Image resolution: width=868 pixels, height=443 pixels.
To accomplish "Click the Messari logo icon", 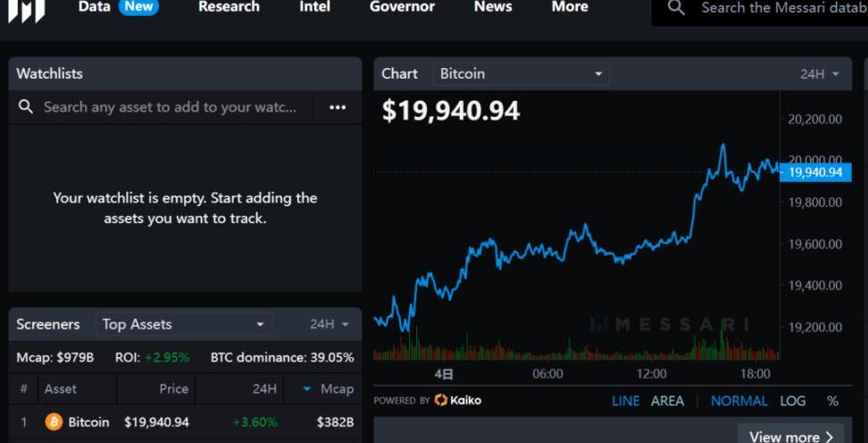I will pos(26,10).
